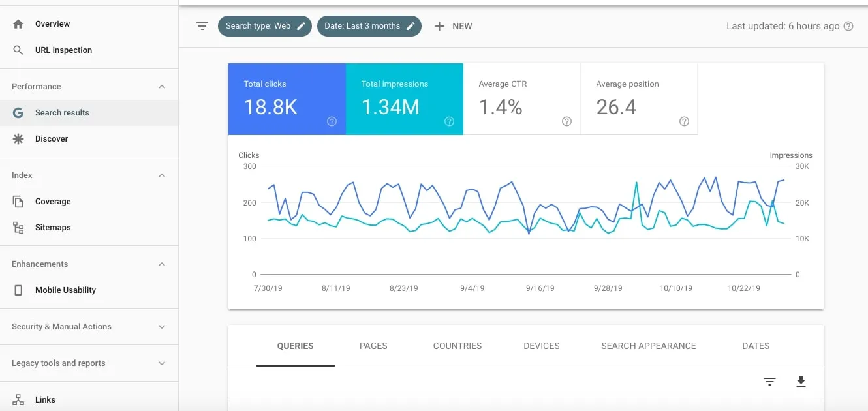Open help icon on Average position card
Image resolution: width=868 pixels, height=411 pixels.
pos(684,121)
